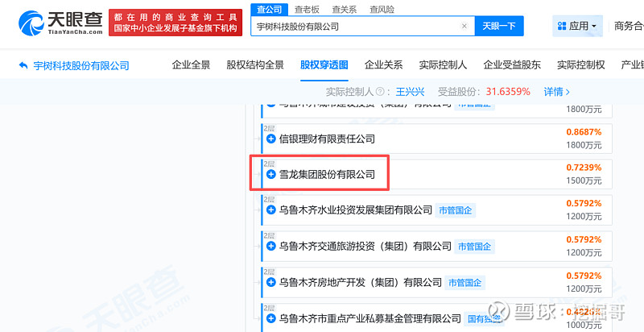Image resolution: width=644 pixels, height=332 pixels.
Task: Open the 详情 details link
Action: (556, 92)
